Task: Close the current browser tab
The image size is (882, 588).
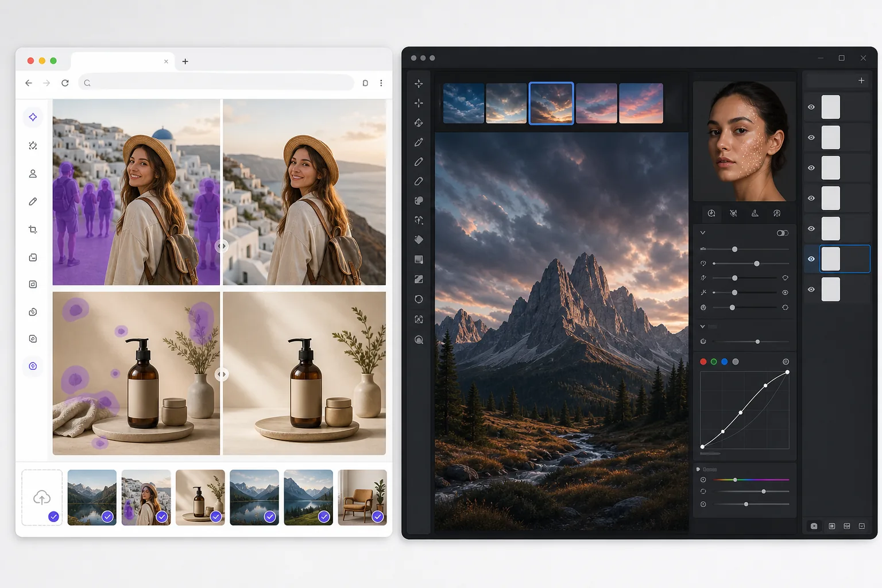Action: coord(166,61)
